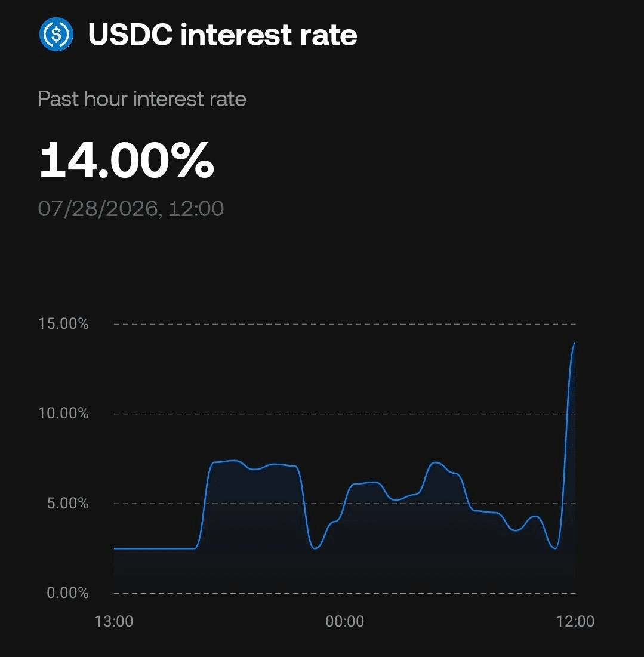Click the 5.00% y-axis label
Screen dimensions: 644x657
(x=67, y=503)
